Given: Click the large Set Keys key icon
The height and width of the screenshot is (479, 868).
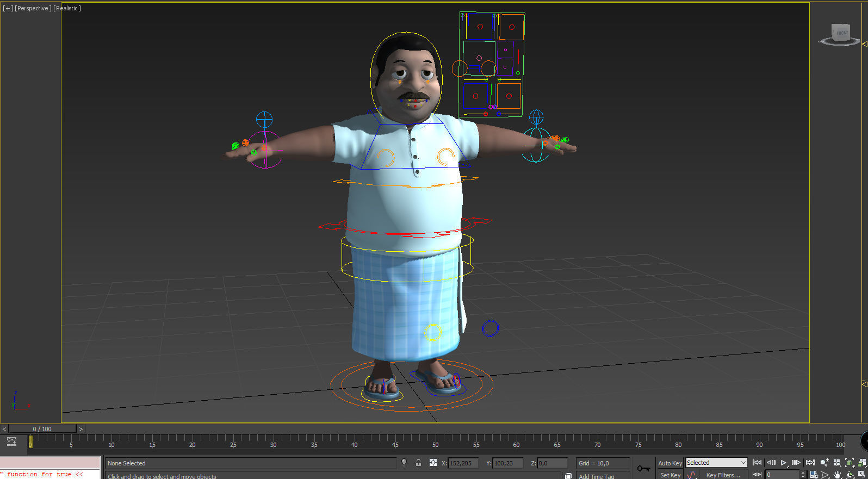Looking at the screenshot, I should [643, 468].
